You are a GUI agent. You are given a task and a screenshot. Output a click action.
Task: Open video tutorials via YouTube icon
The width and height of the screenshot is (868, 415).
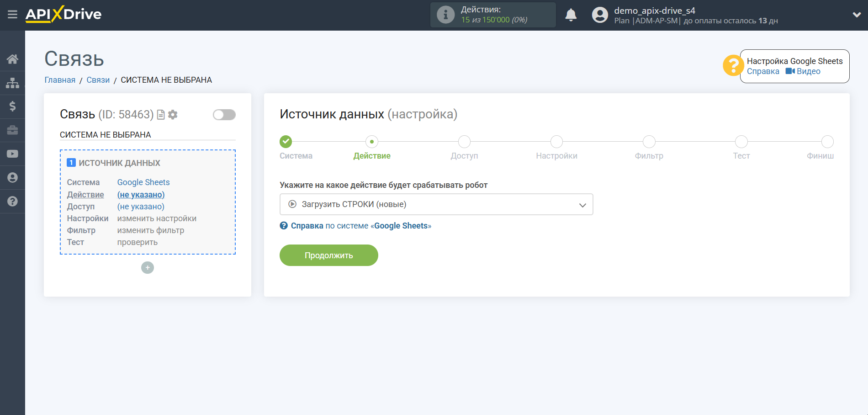(12, 154)
